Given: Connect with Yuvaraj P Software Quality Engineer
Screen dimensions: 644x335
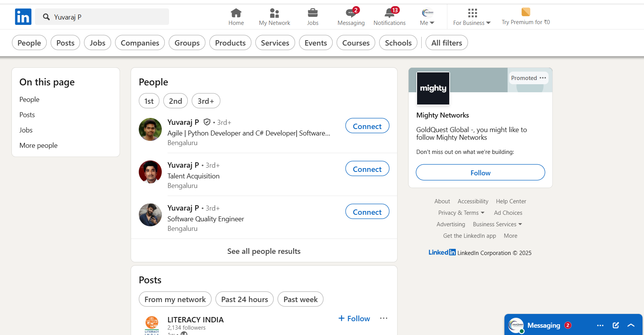Looking at the screenshot, I should click(367, 212).
